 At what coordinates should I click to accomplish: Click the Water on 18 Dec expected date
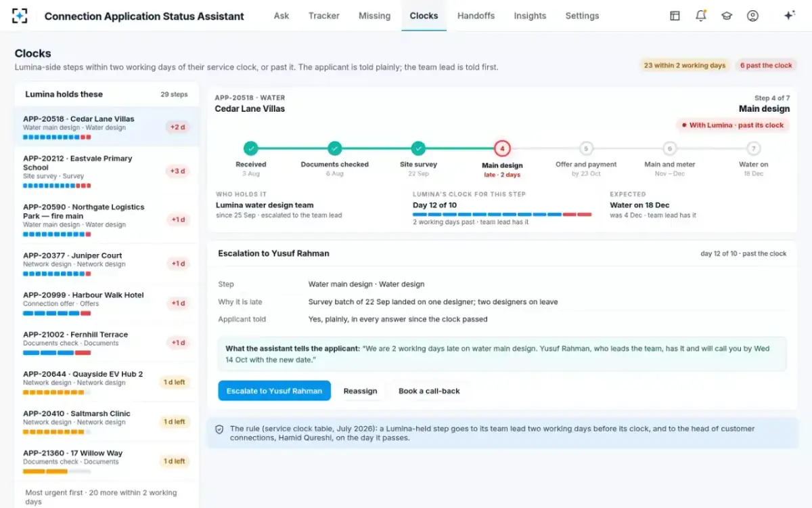(639, 205)
